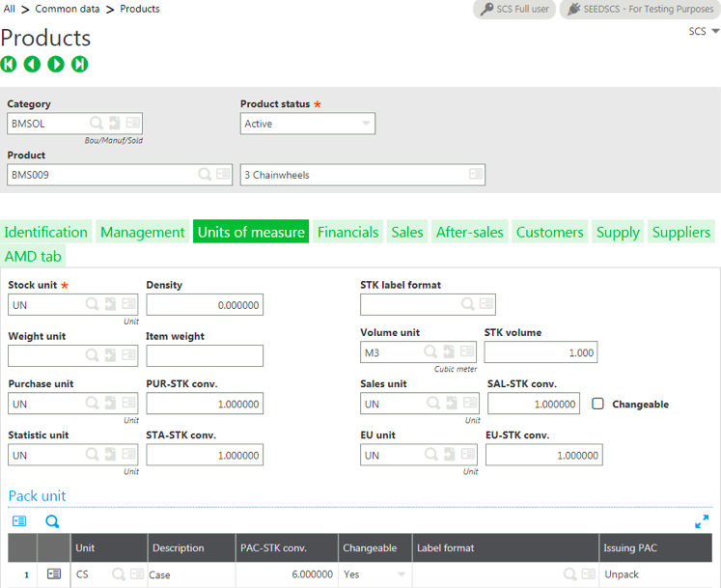The height and width of the screenshot is (588, 721).
Task: Click the Common data breadcrumb link
Action: (x=67, y=9)
